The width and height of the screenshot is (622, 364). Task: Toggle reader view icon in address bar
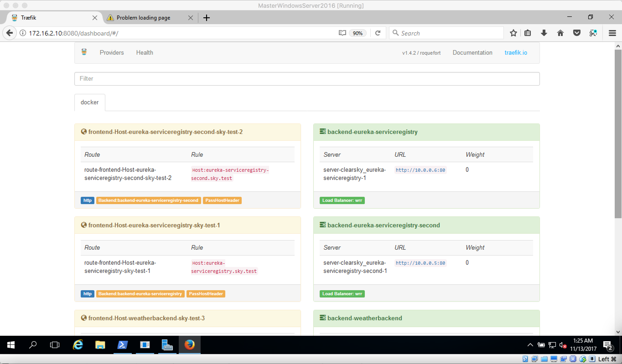pos(342,33)
